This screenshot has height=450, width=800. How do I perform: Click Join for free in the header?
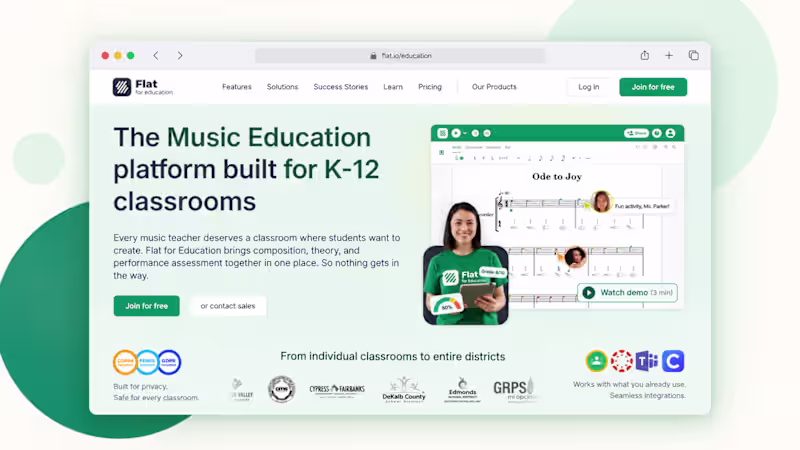pyautogui.click(x=653, y=87)
